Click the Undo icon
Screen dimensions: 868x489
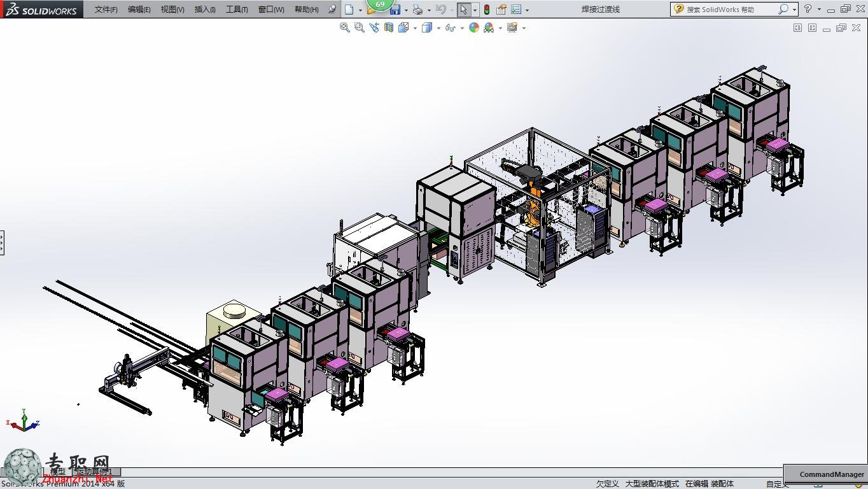point(440,10)
